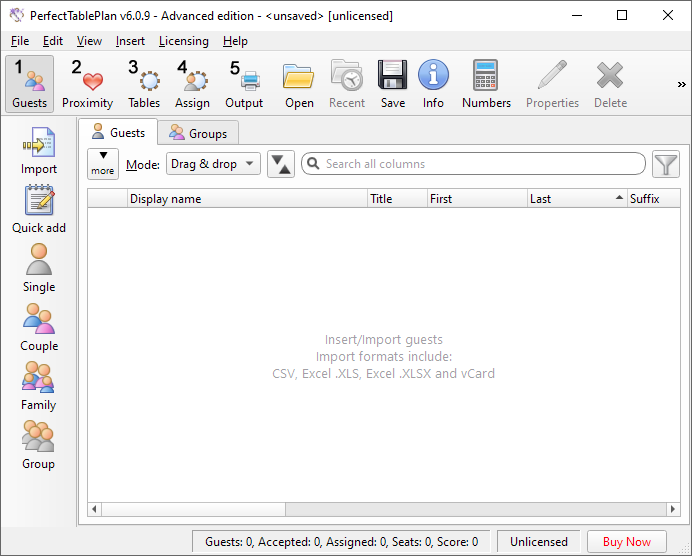Click the Buy Now button

pos(627,541)
